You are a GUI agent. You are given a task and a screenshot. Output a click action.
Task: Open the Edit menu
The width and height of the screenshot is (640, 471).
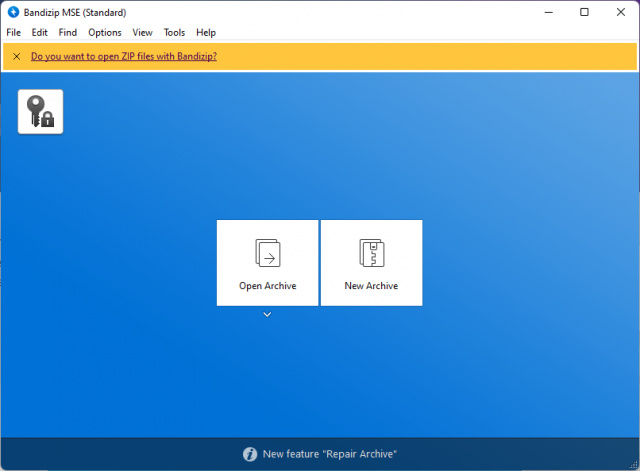(x=40, y=33)
